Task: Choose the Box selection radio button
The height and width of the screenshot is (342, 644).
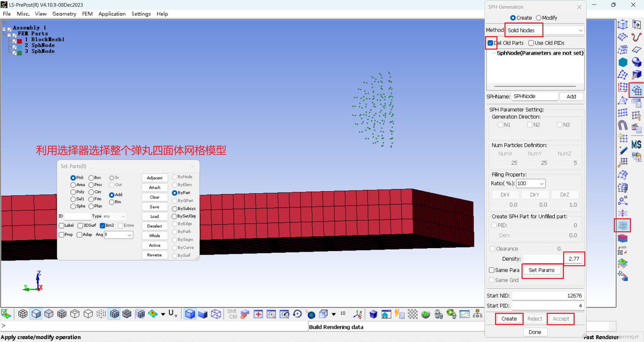Action: (91, 178)
